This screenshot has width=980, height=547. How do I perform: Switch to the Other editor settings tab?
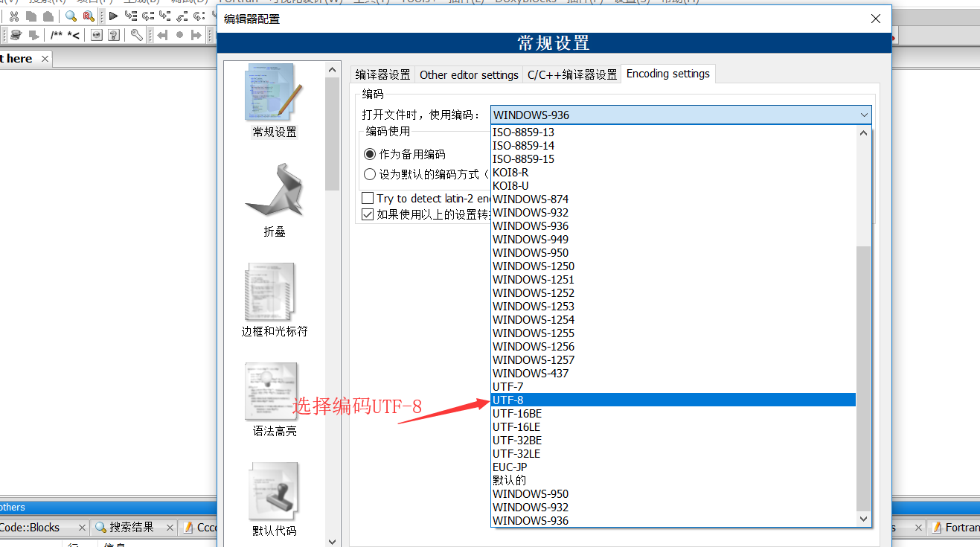(469, 74)
